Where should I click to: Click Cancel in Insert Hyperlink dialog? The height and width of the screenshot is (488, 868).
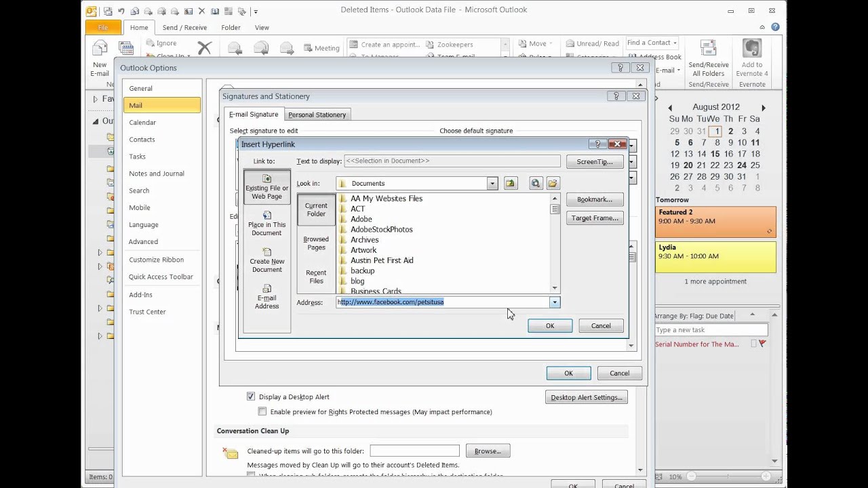601,326
